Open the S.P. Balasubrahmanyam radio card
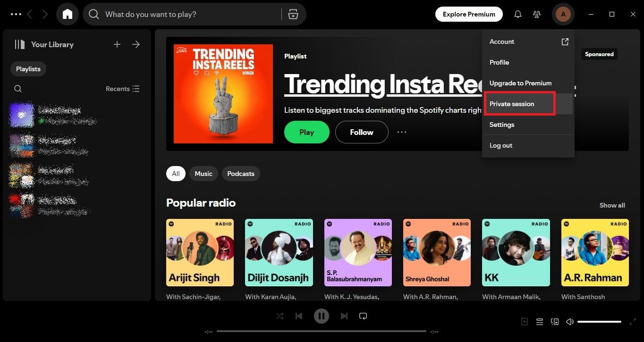This screenshot has height=342, width=644. tap(358, 252)
